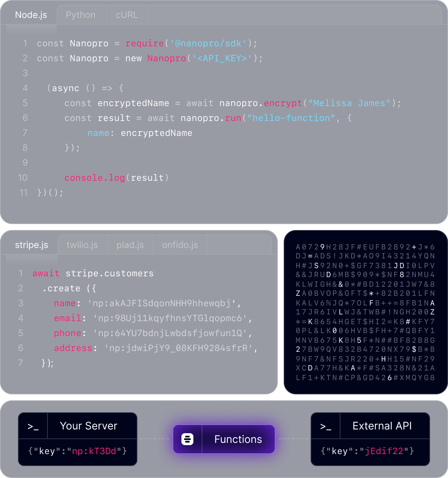448x478 pixels.
Task: Click the email field value in stripe.js
Action: click(170, 318)
